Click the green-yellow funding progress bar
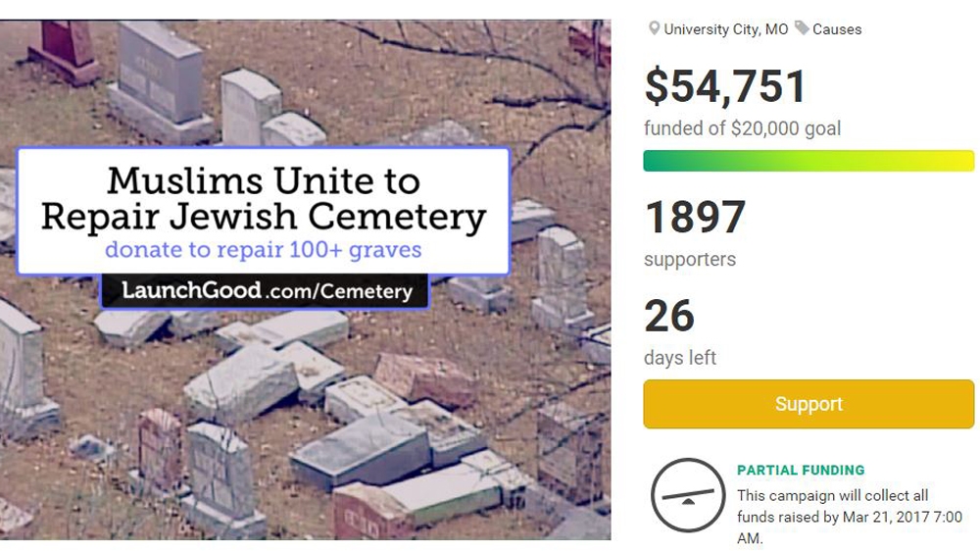The image size is (980, 551). click(808, 161)
